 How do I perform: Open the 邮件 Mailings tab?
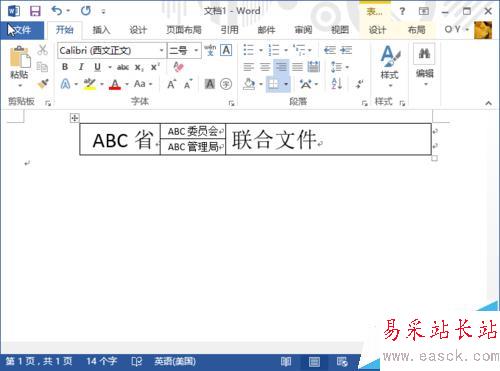tap(266, 30)
